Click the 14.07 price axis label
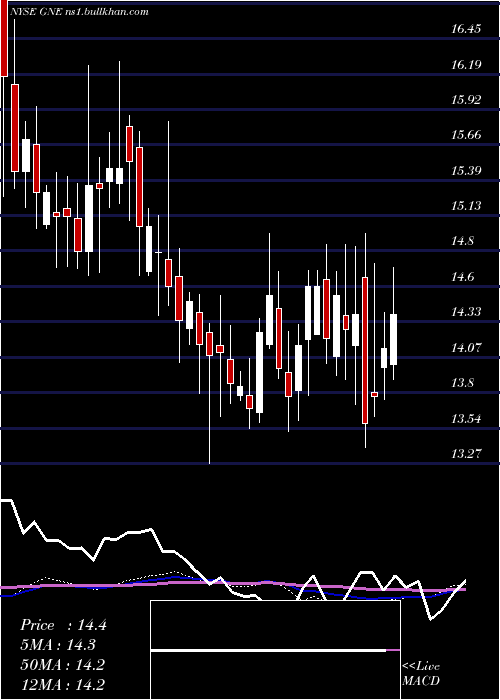Image resolution: width=500 pixels, height=700 pixels. click(x=466, y=348)
